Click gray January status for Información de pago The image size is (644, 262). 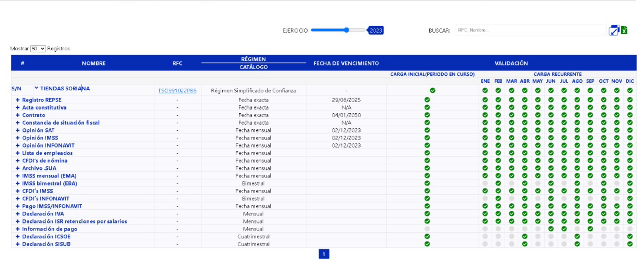point(485,229)
